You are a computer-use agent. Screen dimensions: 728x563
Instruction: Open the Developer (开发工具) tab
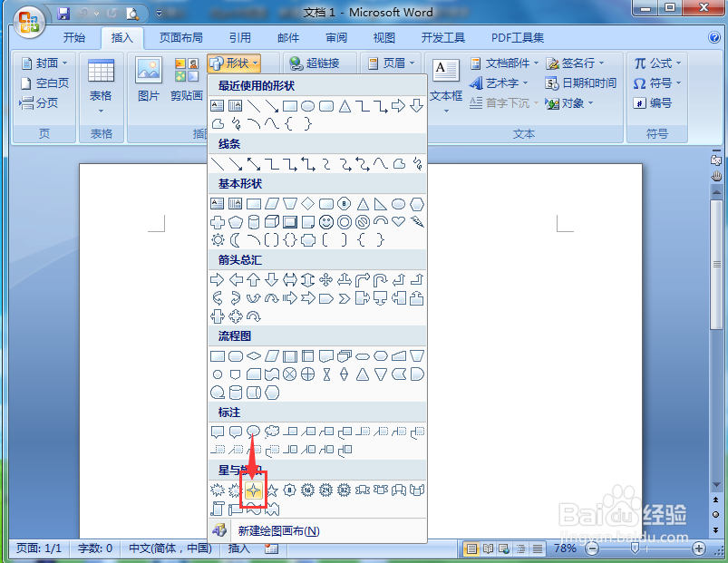(x=443, y=37)
